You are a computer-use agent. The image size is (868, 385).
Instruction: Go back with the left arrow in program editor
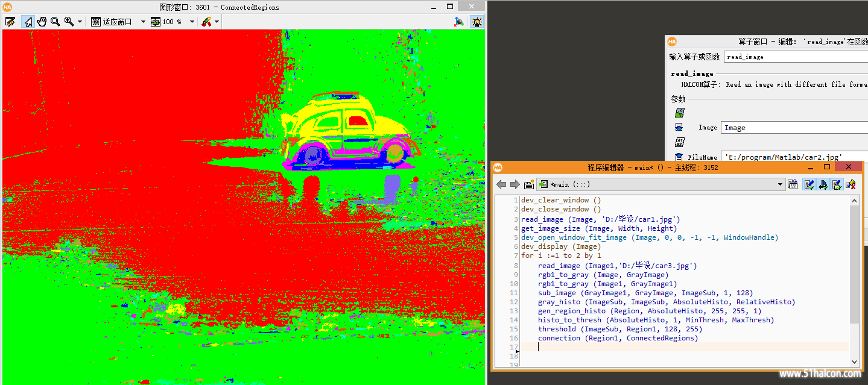tap(501, 184)
